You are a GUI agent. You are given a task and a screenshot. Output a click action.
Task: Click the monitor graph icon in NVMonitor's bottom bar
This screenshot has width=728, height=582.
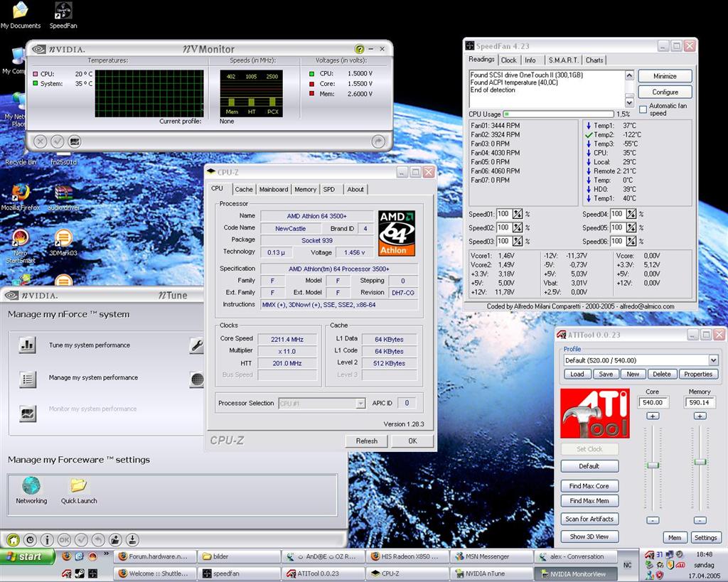click(74, 141)
